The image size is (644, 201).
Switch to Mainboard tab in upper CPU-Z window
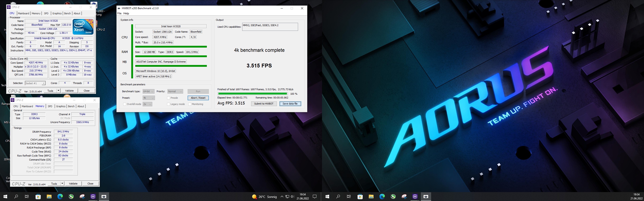(23, 13)
